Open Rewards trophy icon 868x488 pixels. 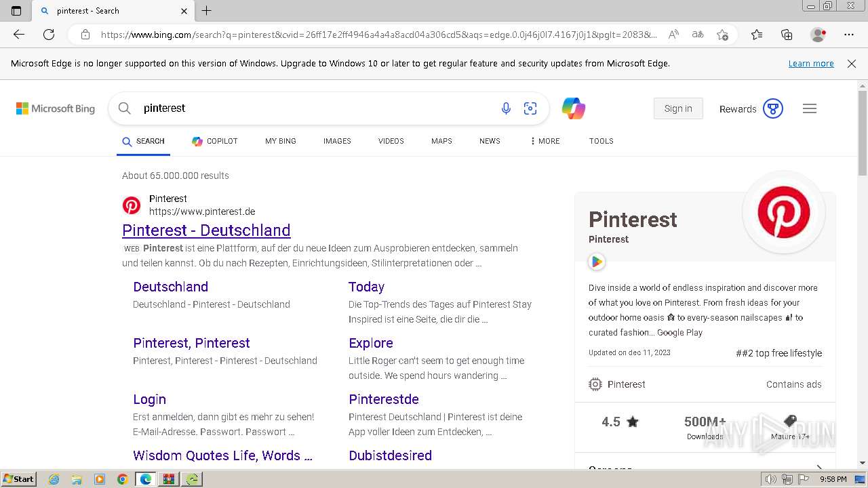pyautogui.click(x=773, y=108)
